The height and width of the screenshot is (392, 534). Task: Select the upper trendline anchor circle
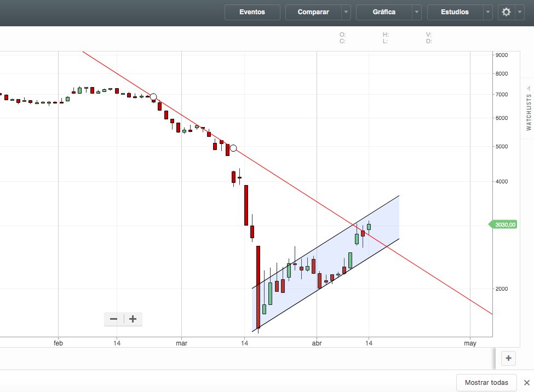click(153, 97)
